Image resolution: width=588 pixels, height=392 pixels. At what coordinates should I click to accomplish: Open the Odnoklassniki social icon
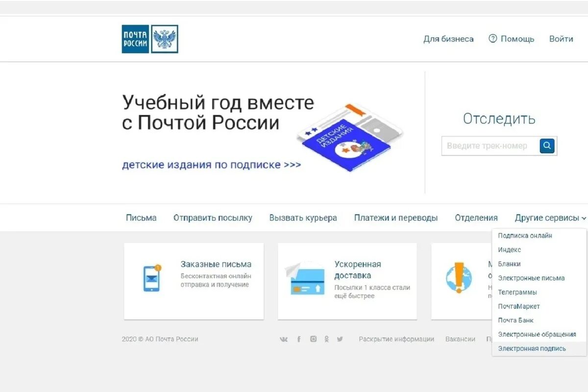[327, 339]
